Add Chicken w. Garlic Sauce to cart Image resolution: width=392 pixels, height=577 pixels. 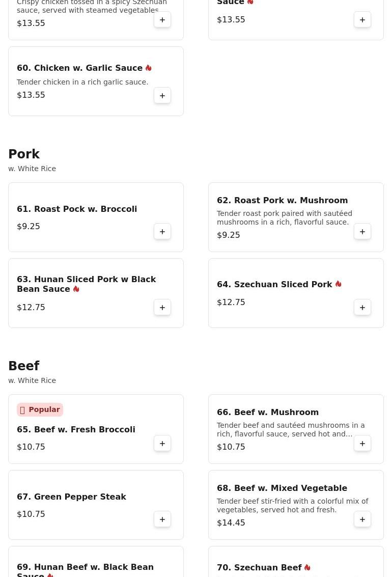pyautogui.click(x=162, y=96)
